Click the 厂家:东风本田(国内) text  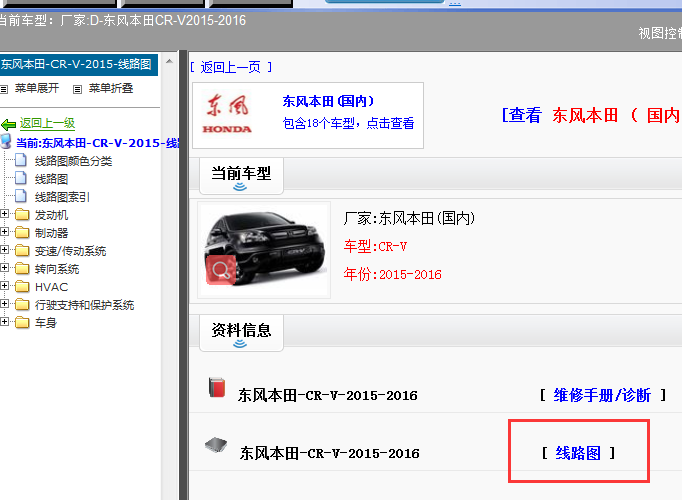click(x=409, y=218)
